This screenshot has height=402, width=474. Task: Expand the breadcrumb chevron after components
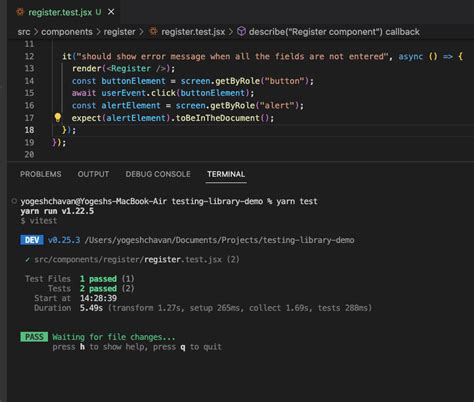(98, 32)
